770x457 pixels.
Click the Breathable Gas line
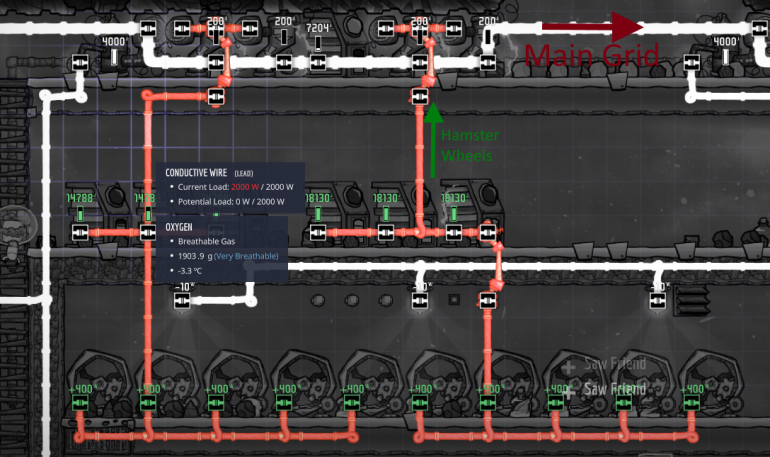[x=206, y=242]
